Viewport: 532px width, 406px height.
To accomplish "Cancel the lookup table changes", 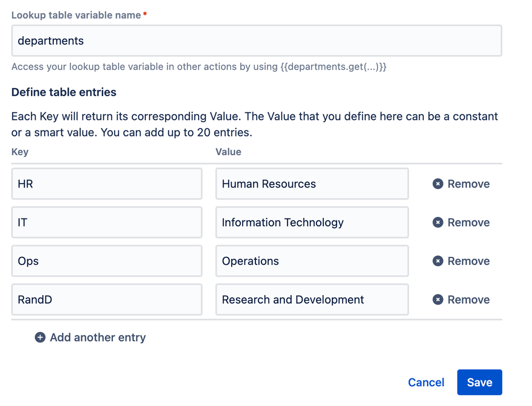I will point(426,382).
